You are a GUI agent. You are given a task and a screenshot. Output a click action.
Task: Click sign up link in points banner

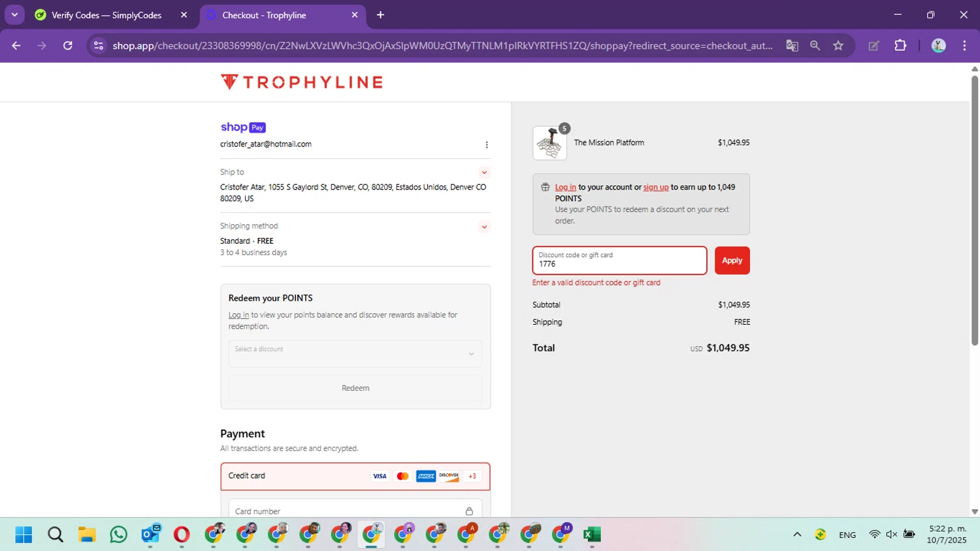pyautogui.click(x=656, y=187)
